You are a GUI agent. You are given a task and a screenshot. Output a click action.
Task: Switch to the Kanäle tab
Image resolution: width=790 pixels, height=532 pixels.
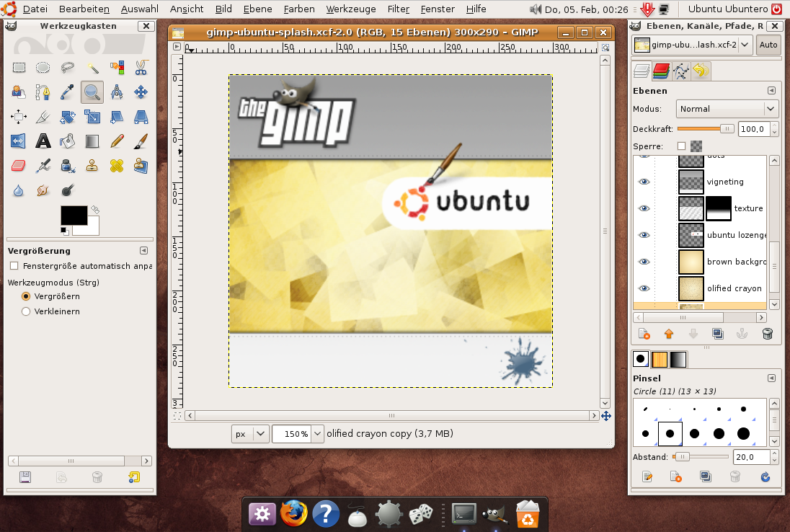(x=661, y=71)
